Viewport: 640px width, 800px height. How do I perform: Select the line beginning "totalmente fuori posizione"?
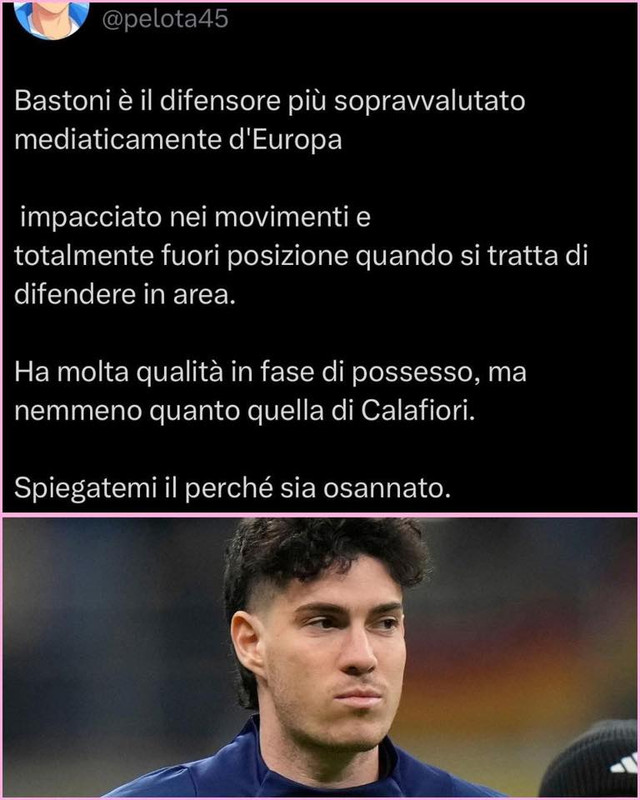[301, 256]
